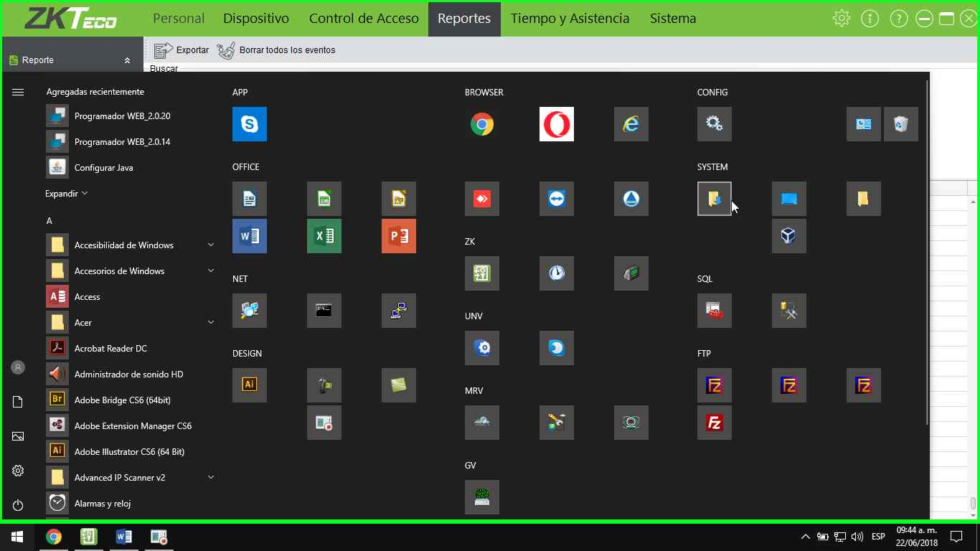Switch to the Dispositivo menu

pyautogui.click(x=256, y=19)
